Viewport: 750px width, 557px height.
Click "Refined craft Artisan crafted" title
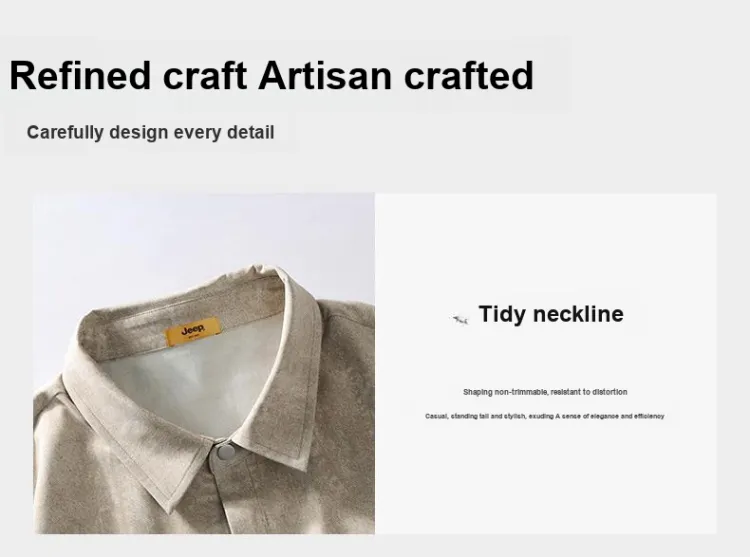(271, 76)
